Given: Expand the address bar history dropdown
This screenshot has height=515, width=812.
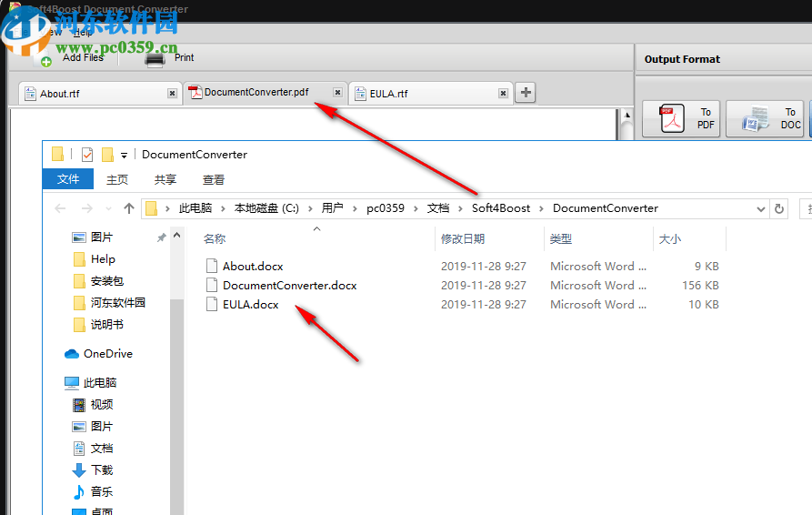Looking at the screenshot, I should (761, 209).
